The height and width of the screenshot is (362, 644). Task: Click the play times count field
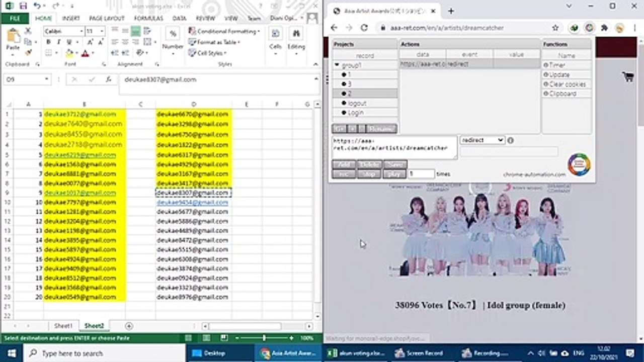pyautogui.click(x=421, y=173)
